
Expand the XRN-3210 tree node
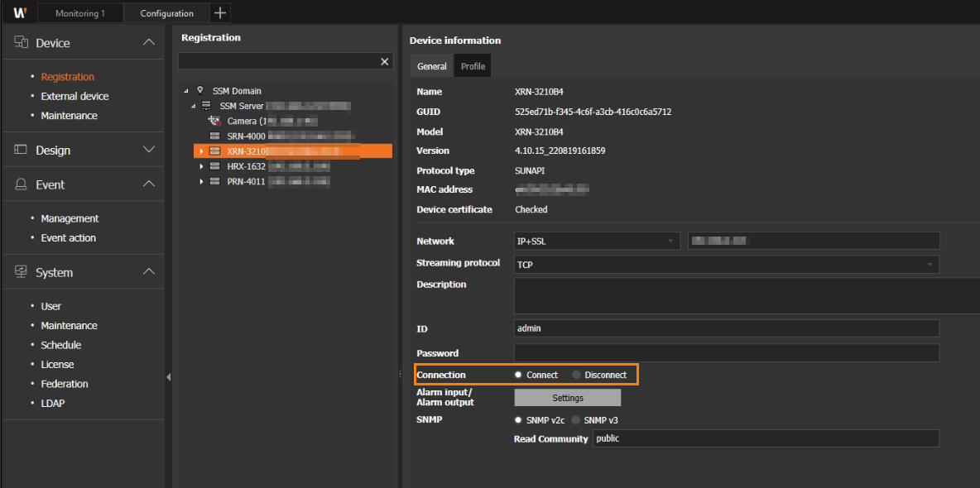click(x=201, y=151)
